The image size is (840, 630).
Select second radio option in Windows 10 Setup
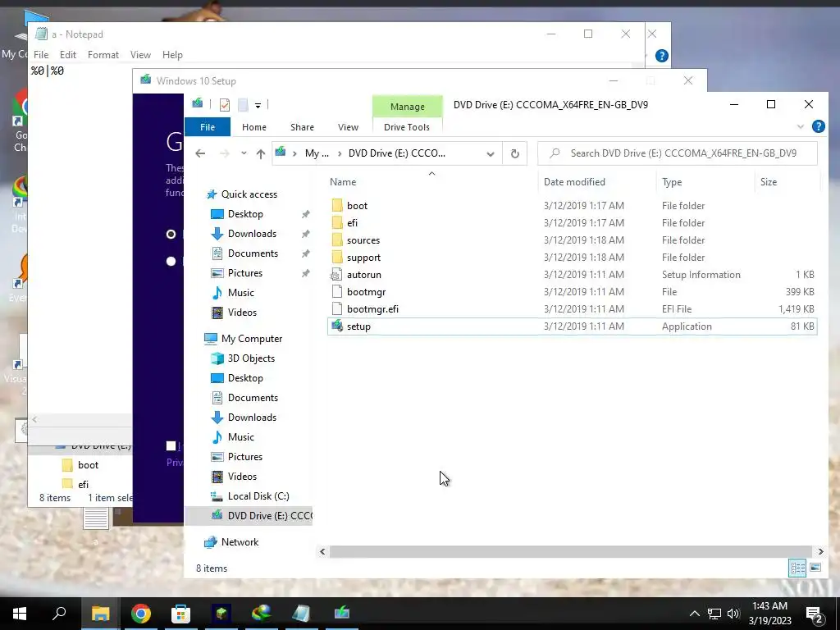click(x=171, y=262)
